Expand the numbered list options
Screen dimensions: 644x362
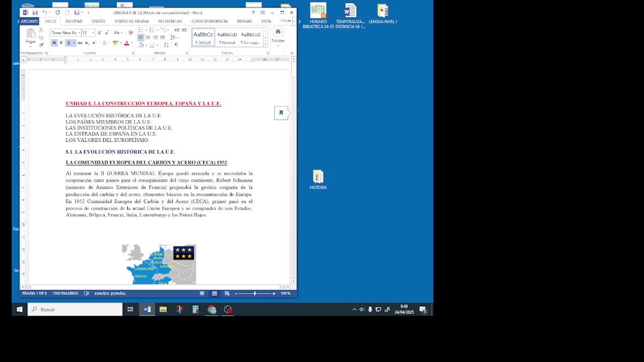pyautogui.click(x=157, y=30)
